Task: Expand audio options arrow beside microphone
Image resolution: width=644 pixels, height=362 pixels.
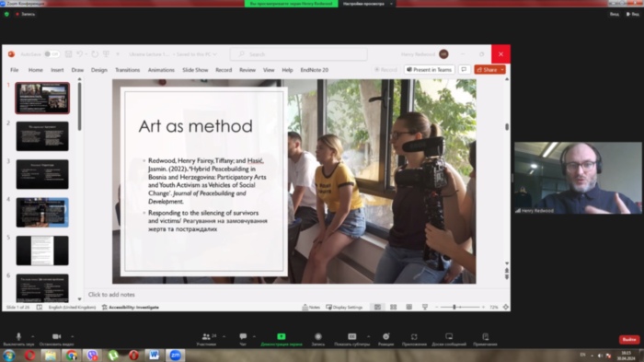Action: (33, 336)
